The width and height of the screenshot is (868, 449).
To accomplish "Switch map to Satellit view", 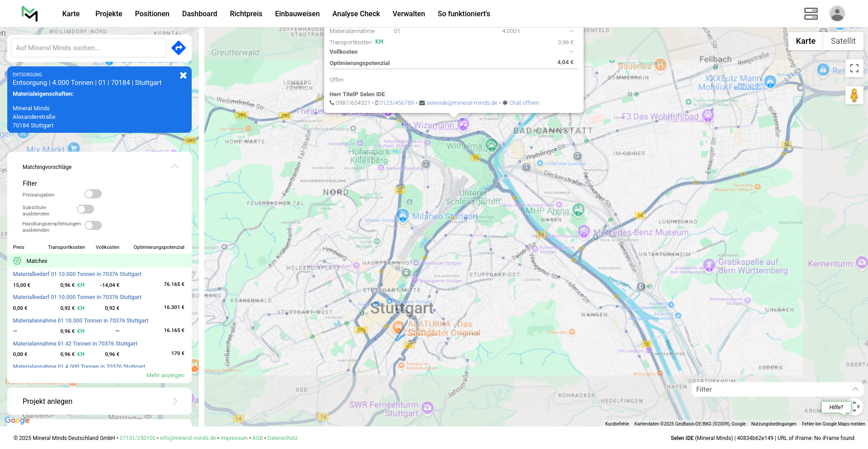I will 843,41.
